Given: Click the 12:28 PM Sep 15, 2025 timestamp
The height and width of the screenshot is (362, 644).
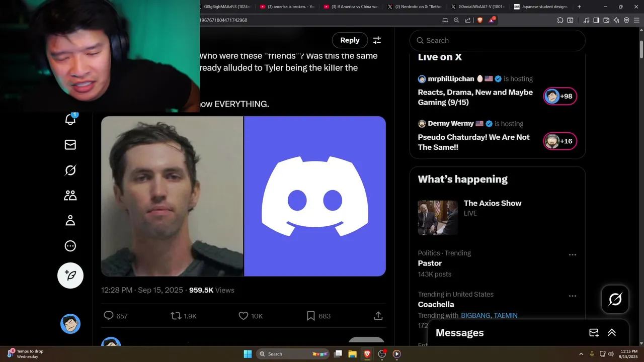Looking at the screenshot, I should click(142, 290).
